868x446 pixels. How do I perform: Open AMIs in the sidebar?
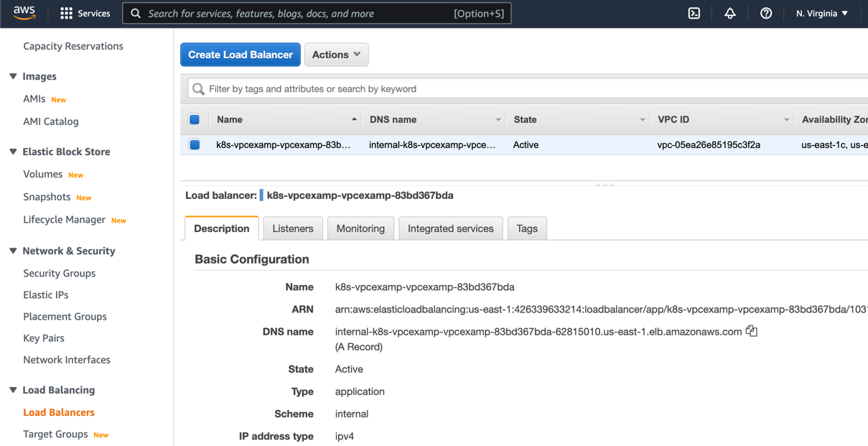(34, 99)
